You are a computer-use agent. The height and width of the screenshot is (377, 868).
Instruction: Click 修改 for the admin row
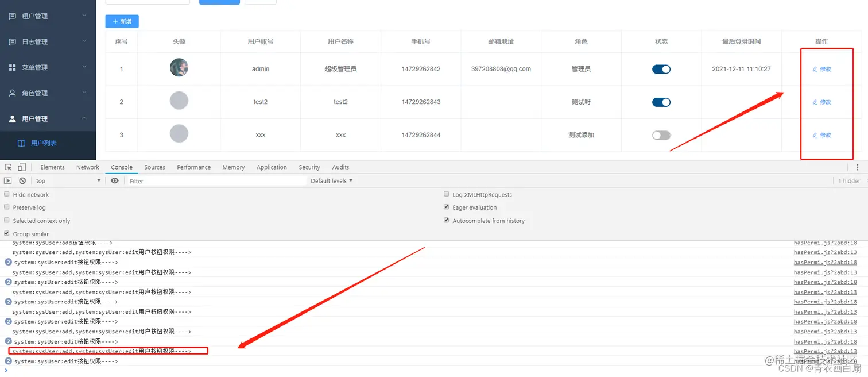click(822, 69)
